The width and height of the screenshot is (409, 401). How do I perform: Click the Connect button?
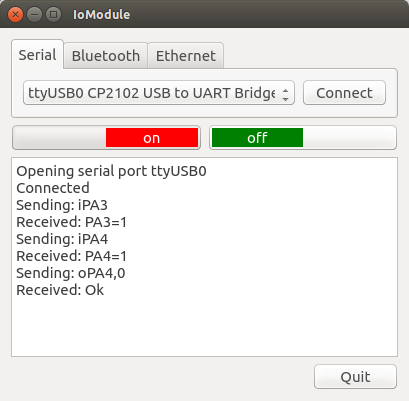pyautogui.click(x=344, y=93)
